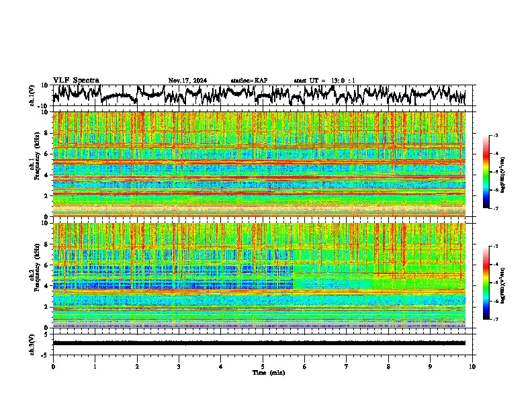Image resolution: width=532 pixels, height=411 pixels.
Task: Click the time axis tick label '6'
Action: click(x=305, y=367)
